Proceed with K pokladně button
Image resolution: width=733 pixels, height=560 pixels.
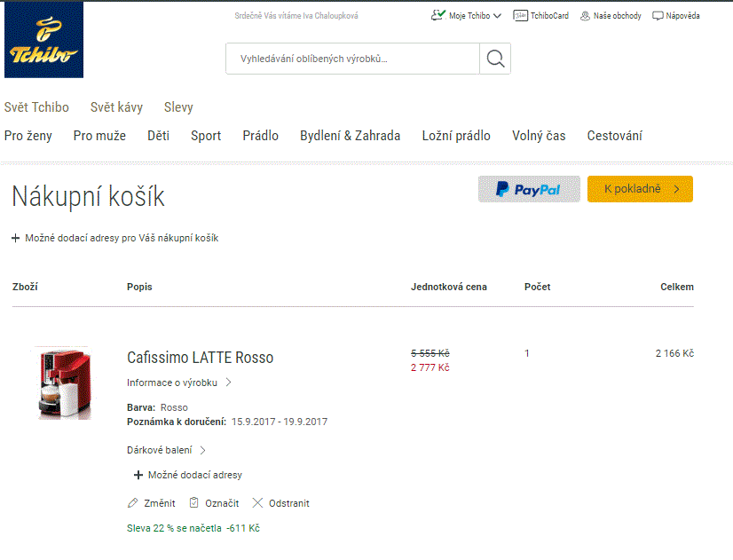640,189
